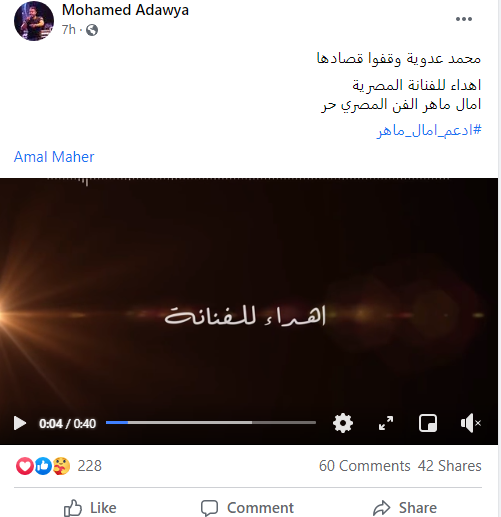Image resolution: width=501 pixels, height=517 pixels.
Task: Expand the video to fullscreen
Action: [386, 423]
